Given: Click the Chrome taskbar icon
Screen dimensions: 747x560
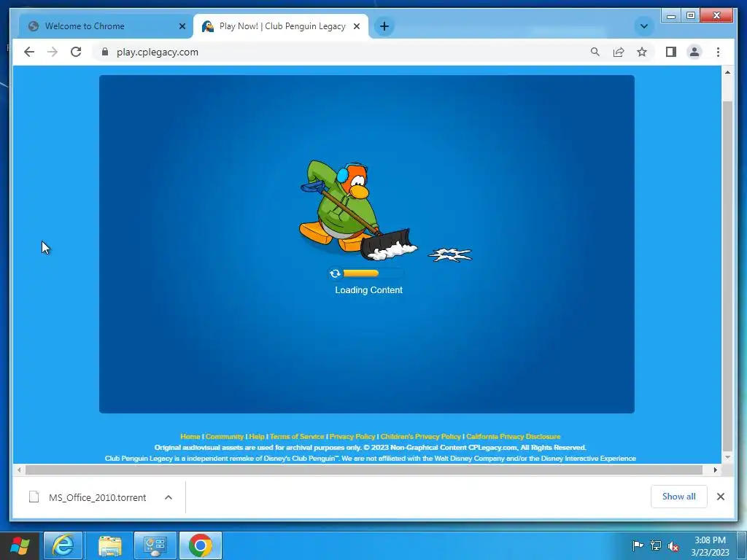Looking at the screenshot, I should [x=200, y=545].
